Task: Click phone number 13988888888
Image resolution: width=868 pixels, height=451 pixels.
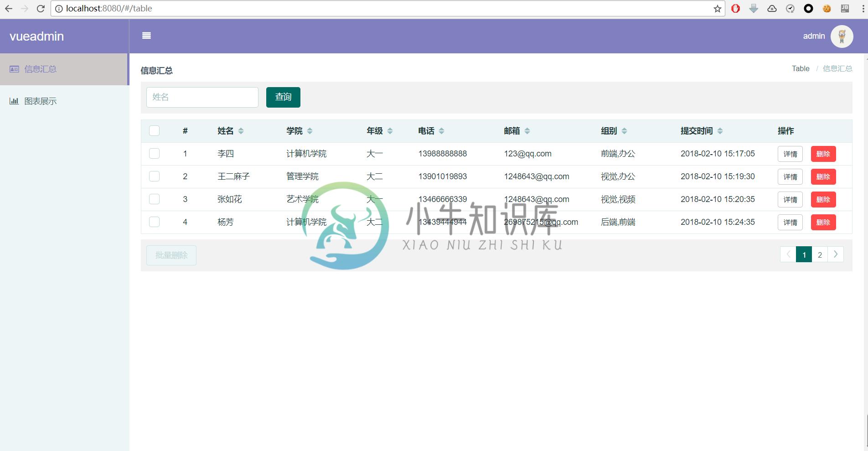Action: 443,154
